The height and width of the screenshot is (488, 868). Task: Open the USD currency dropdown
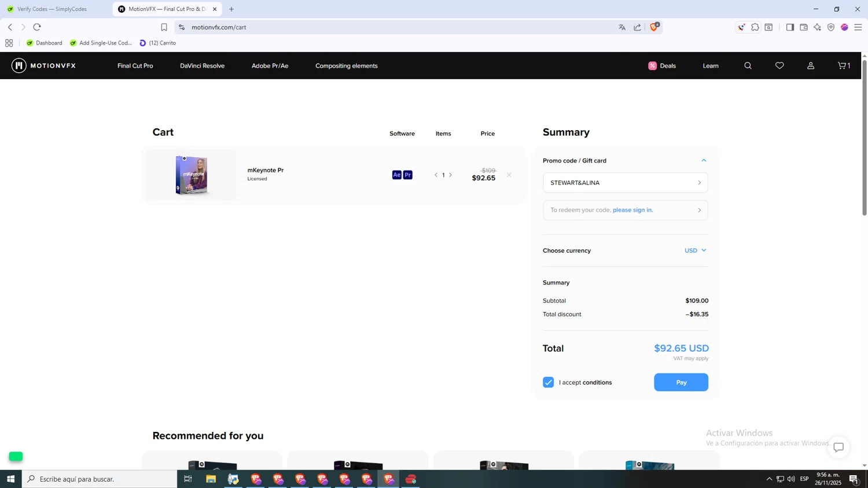click(695, 250)
